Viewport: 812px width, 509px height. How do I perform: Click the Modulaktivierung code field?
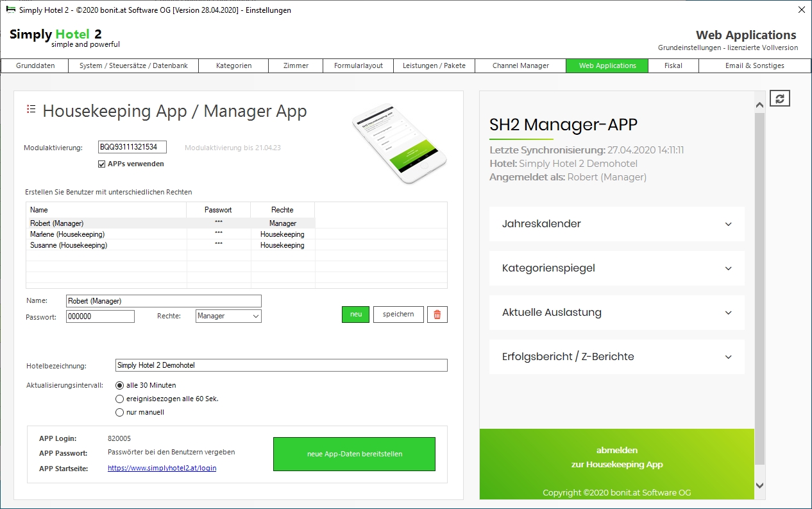[132, 147]
